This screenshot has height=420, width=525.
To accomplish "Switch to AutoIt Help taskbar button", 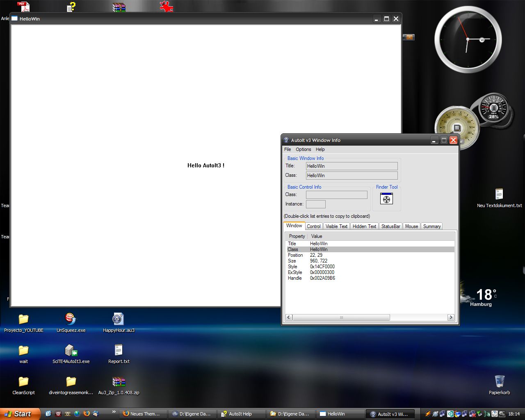I will [x=240, y=414].
